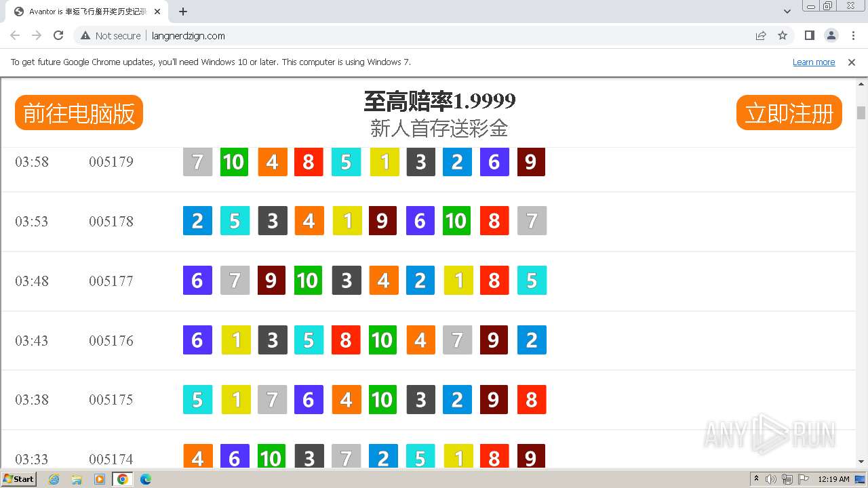Click the 至高赔率1.9999 banner heading
The height and width of the screenshot is (488, 868).
click(x=439, y=102)
